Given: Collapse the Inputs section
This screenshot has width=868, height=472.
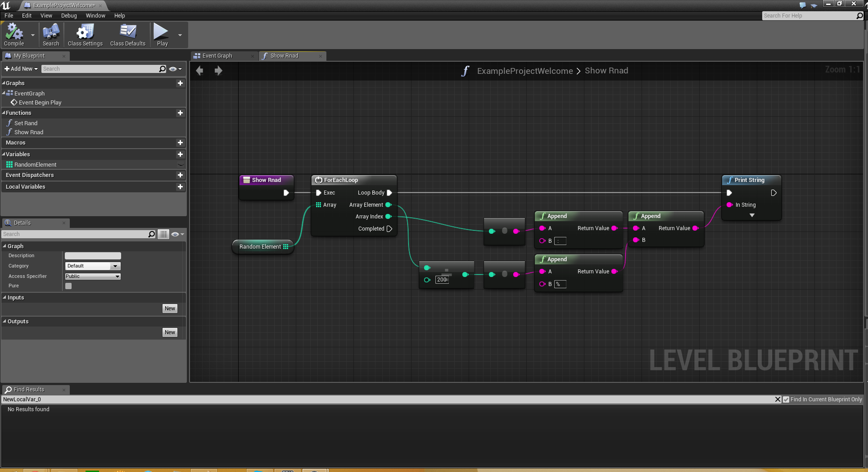Looking at the screenshot, I should coord(5,297).
